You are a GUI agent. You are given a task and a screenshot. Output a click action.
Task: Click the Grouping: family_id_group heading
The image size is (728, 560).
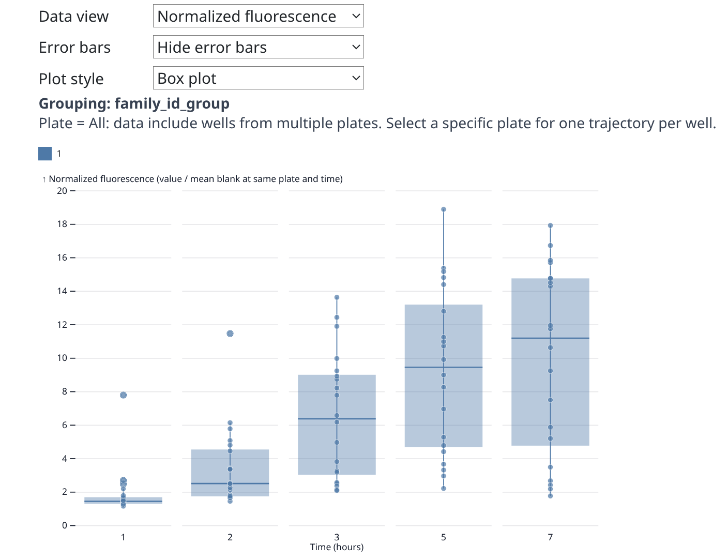pyautogui.click(x=134, y=103)
